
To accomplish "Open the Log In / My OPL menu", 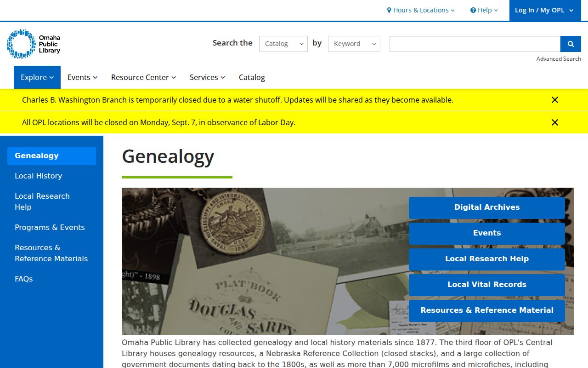I will pyautogui.click(x=544, y=10).
